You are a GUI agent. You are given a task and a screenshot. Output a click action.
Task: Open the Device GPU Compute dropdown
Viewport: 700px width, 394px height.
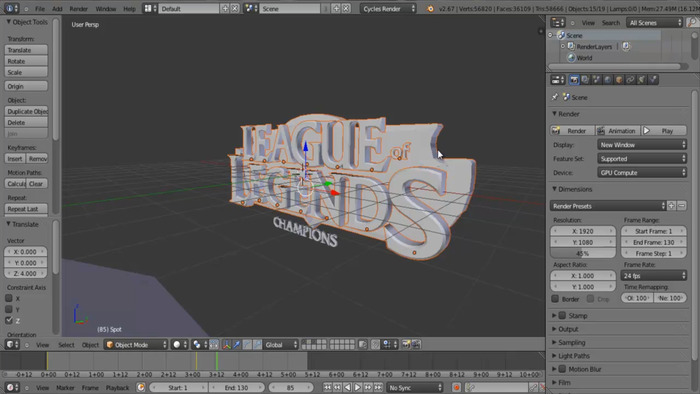(642, 172)
